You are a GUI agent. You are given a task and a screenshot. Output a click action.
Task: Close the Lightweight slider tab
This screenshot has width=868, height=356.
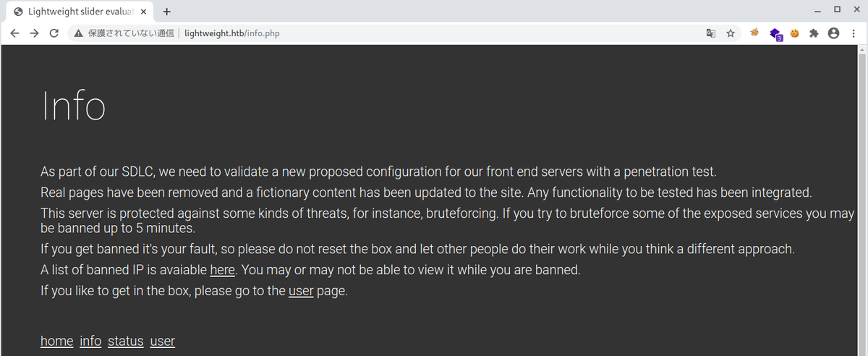145,12
